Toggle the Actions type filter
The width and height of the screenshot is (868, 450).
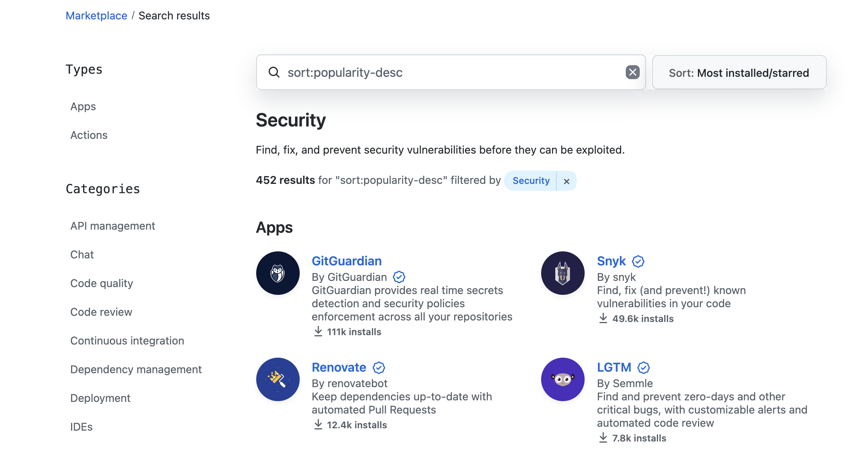coord(89,135)
